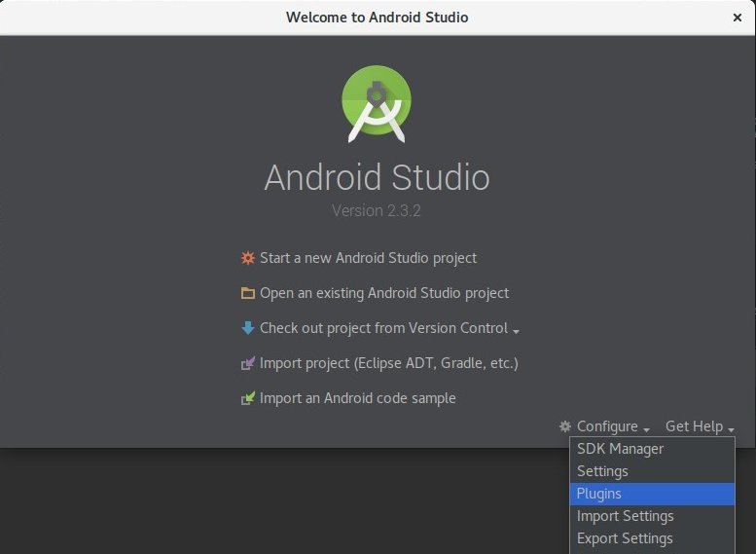Open an existing Android Studio project
Screen dimensions: 756x554
384,293
